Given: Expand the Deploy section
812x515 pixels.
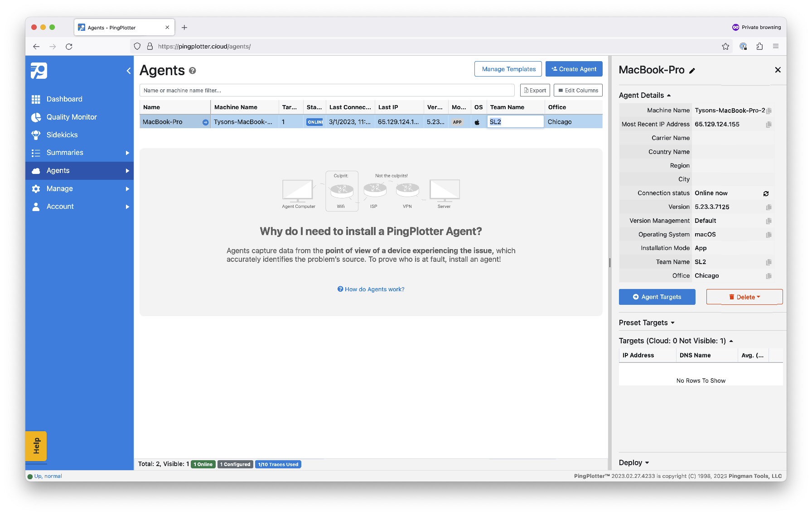Looking at the screenshot, I should tap(634, 462).
